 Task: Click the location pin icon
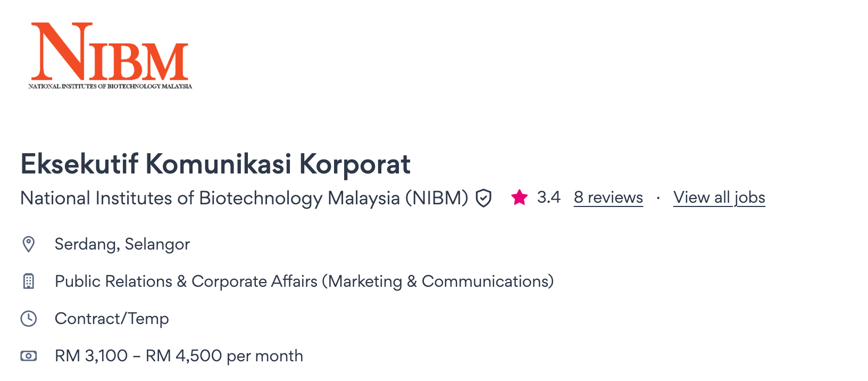click(x=29, y=244)
